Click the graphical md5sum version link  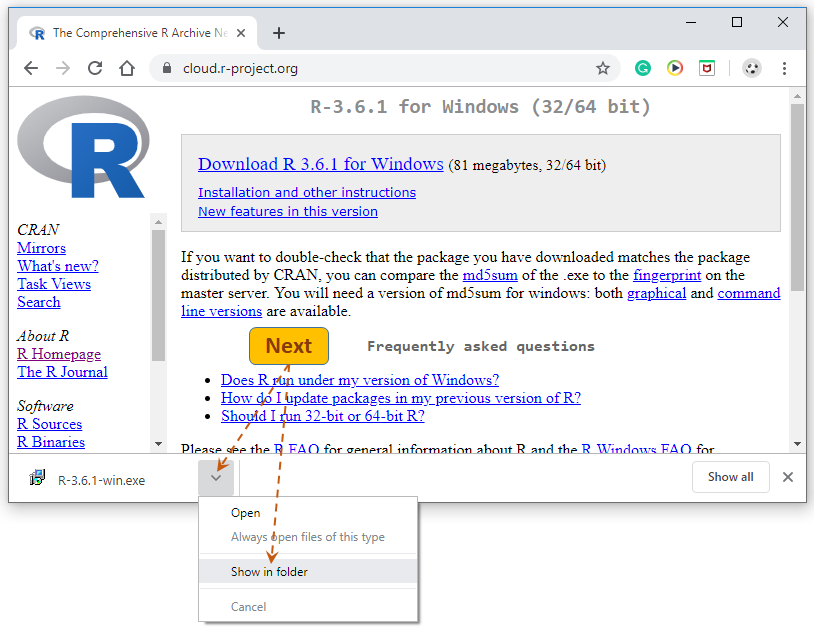pyautogui.click(x=657, y=293)
